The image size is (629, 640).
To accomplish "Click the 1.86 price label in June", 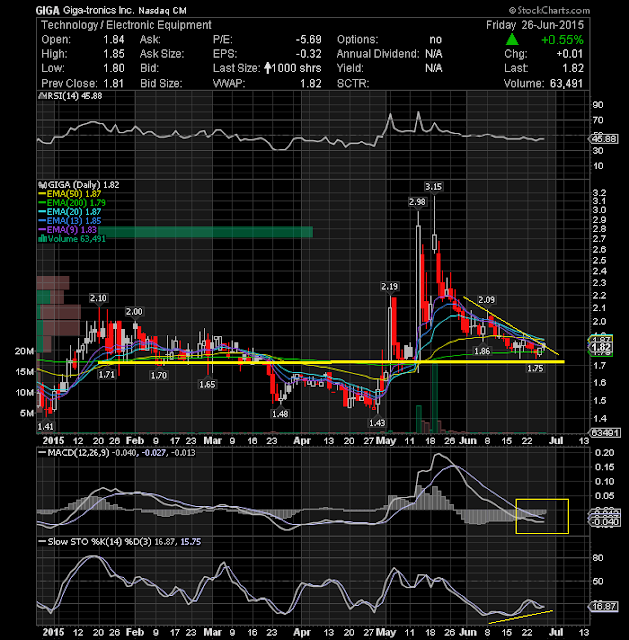I will click(482, 351).
